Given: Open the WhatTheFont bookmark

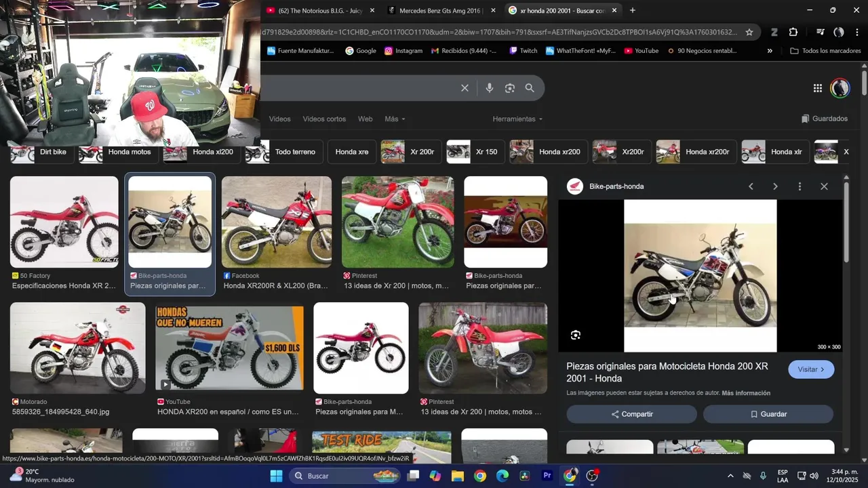Looking at the screenshot, I should coord(580,51).
